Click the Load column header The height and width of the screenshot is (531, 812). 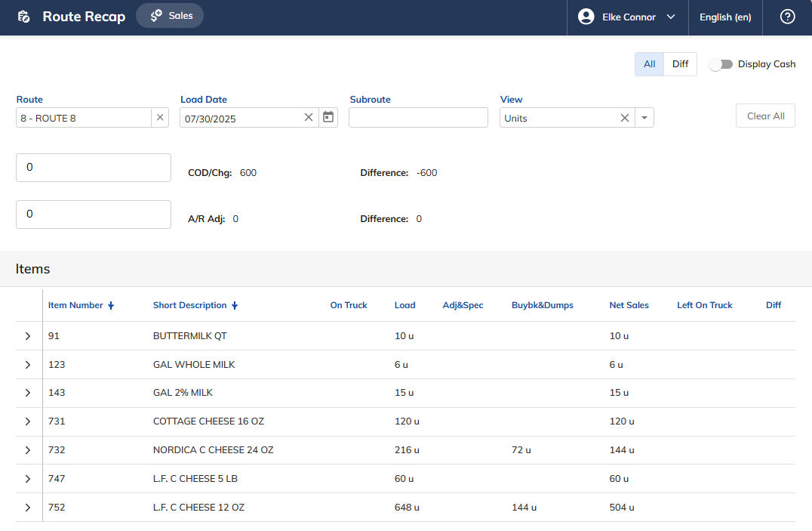coord(405,305)
